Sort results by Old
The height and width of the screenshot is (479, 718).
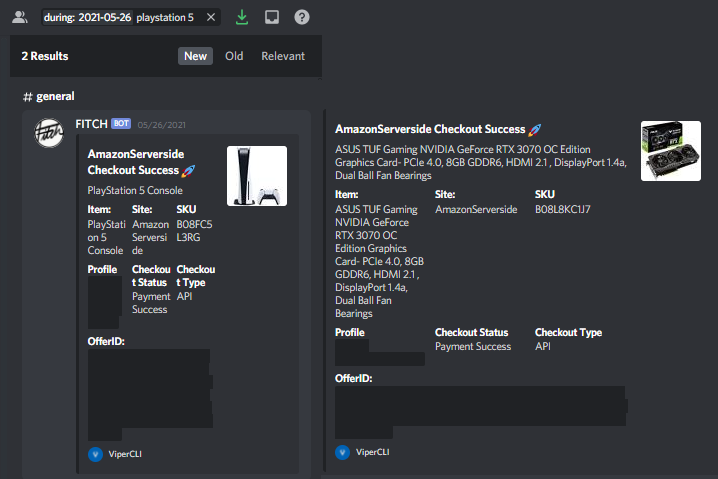[234, 56]
